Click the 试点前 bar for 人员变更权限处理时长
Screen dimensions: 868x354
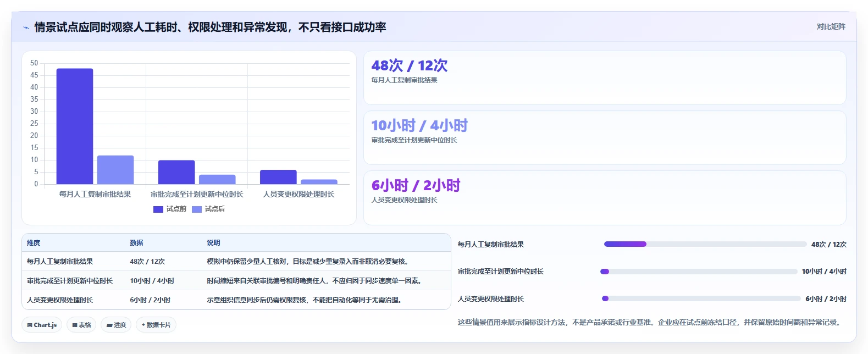coord(278,177)
